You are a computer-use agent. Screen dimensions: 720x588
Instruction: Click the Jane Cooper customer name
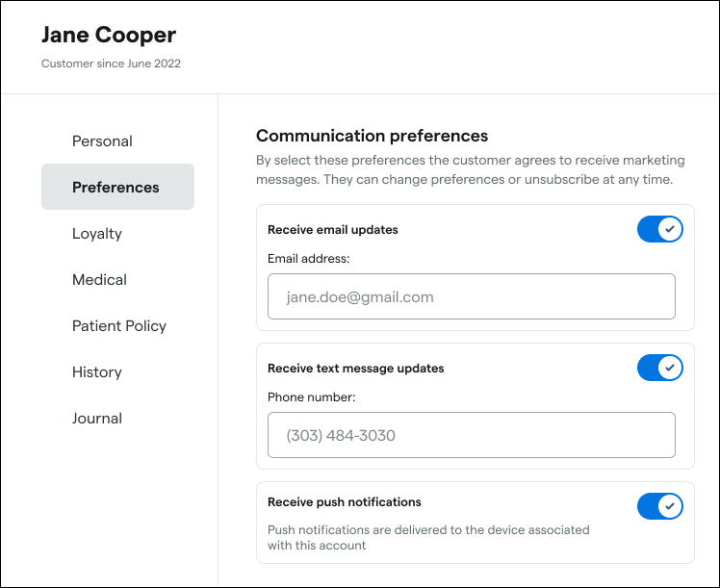tap(109, 36)
